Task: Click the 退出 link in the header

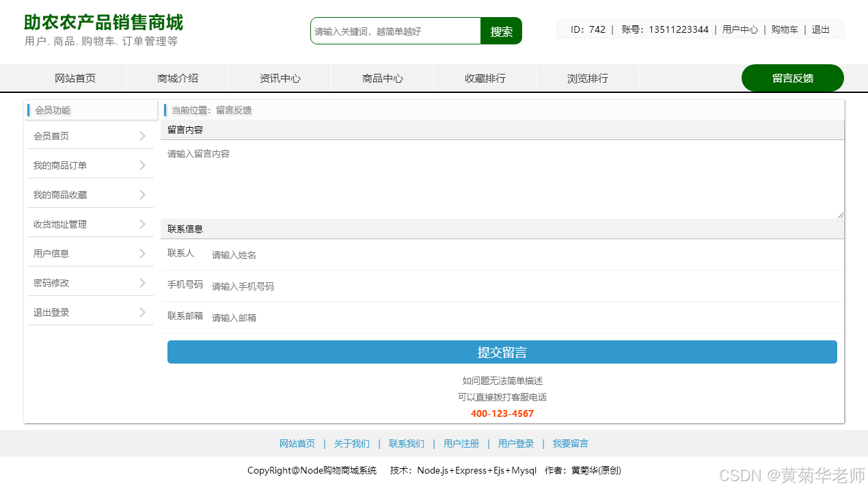Action: coord(821,29)
